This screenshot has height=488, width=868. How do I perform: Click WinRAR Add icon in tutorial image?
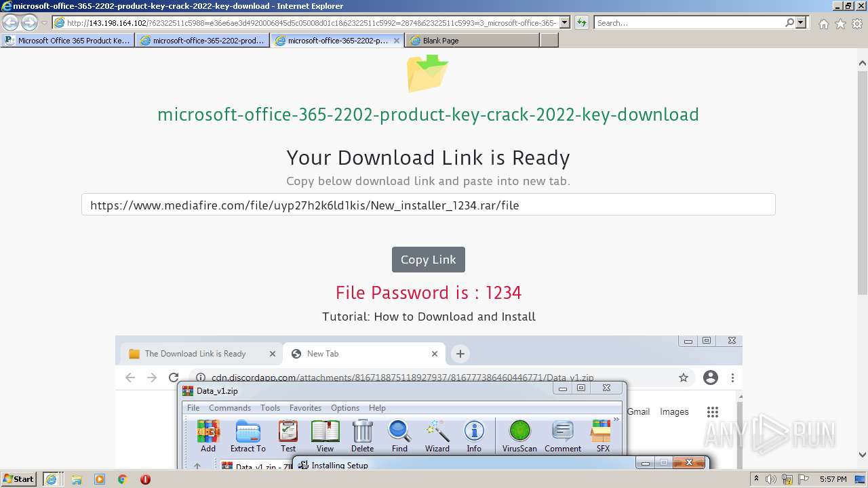tap(208, 436)
